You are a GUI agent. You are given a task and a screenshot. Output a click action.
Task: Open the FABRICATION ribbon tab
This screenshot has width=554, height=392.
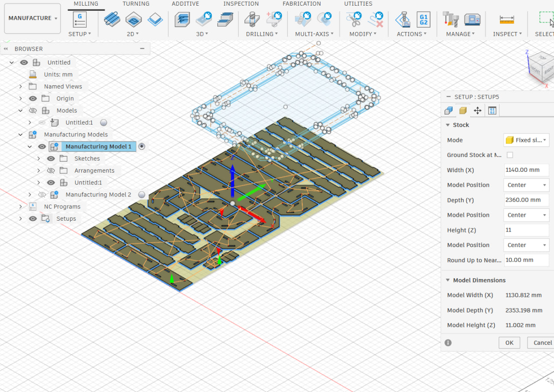click(302, 4)
